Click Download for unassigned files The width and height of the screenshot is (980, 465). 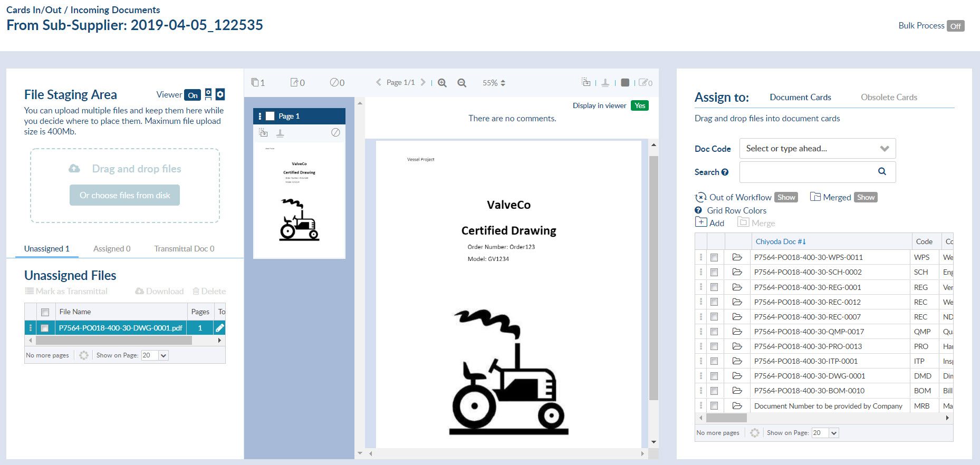click(159, 291)
